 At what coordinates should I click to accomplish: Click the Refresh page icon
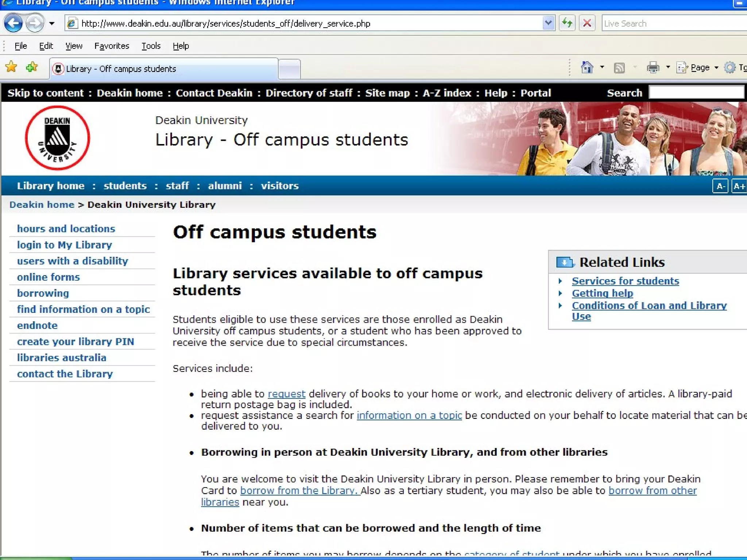pyautogui.click(x=567, y=23)
